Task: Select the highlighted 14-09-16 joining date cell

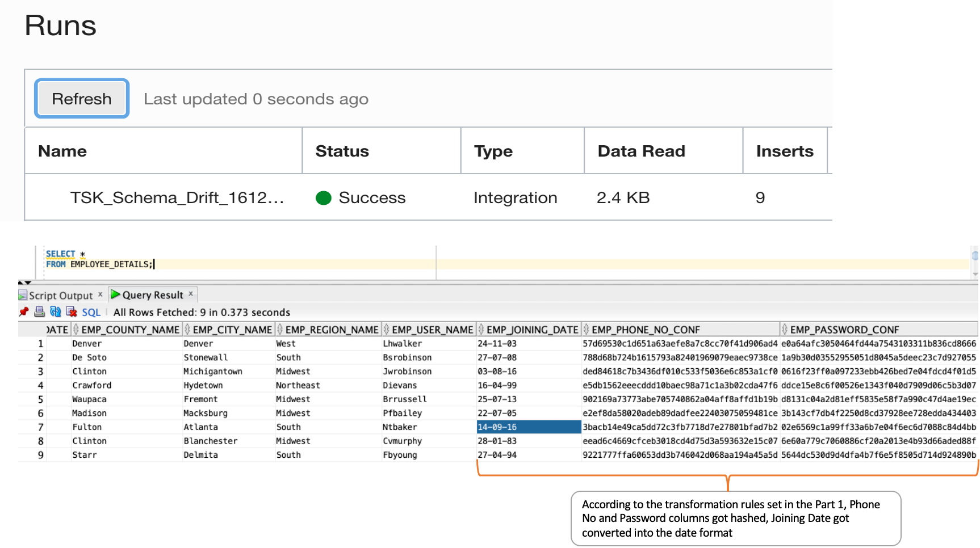Action: point(528,427)
